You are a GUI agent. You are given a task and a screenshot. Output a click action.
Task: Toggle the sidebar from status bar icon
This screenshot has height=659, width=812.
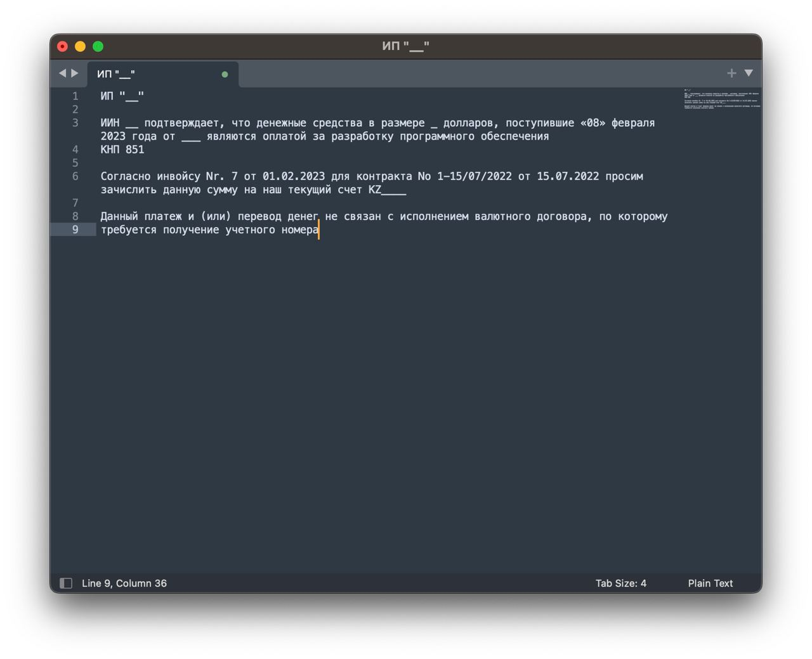66,583
